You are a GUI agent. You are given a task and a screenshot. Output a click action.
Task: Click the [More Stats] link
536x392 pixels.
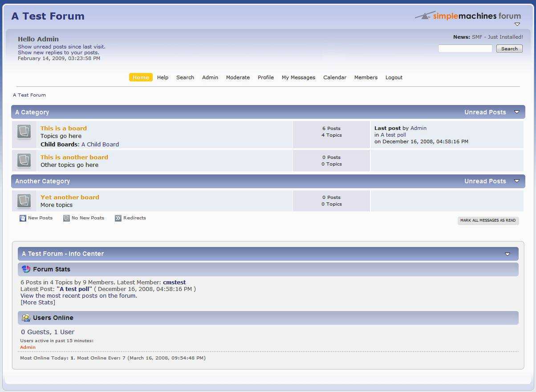(x=38, y=302)
